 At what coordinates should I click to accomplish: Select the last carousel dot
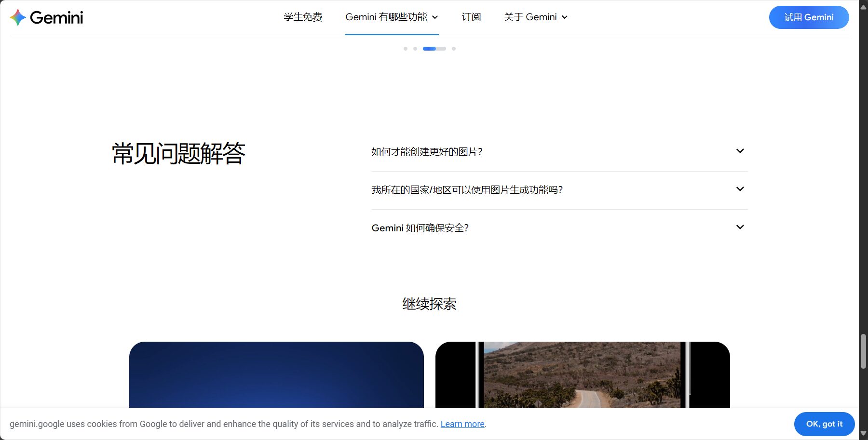click(x=454, y=49)
